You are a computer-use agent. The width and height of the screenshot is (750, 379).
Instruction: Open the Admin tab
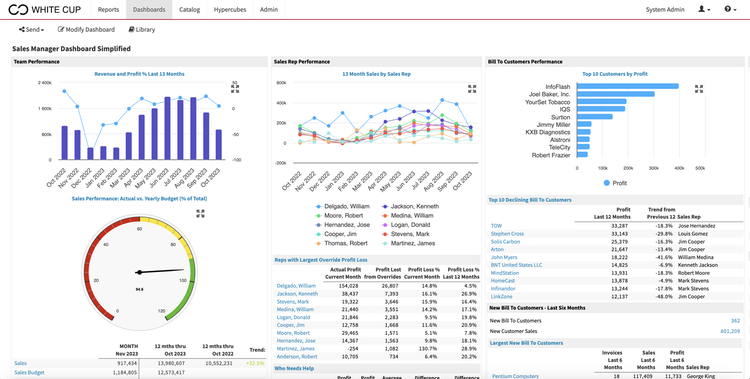pyautogui.click(x=269, y=10)
